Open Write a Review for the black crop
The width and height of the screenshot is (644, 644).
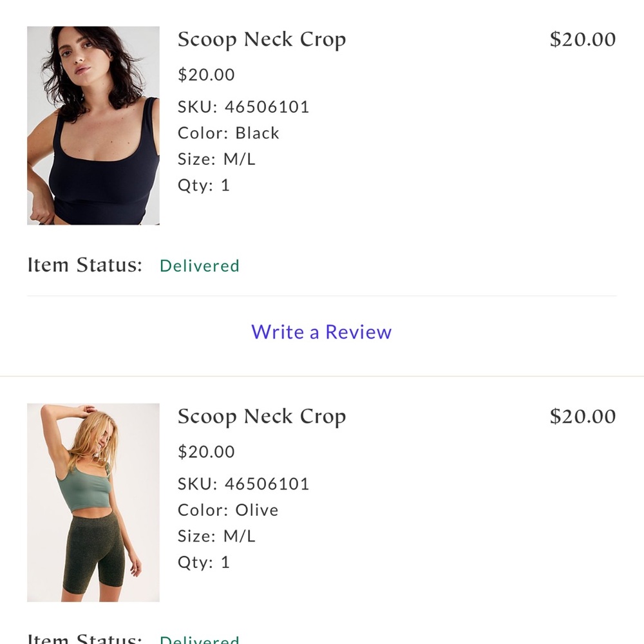coord(321,332)
